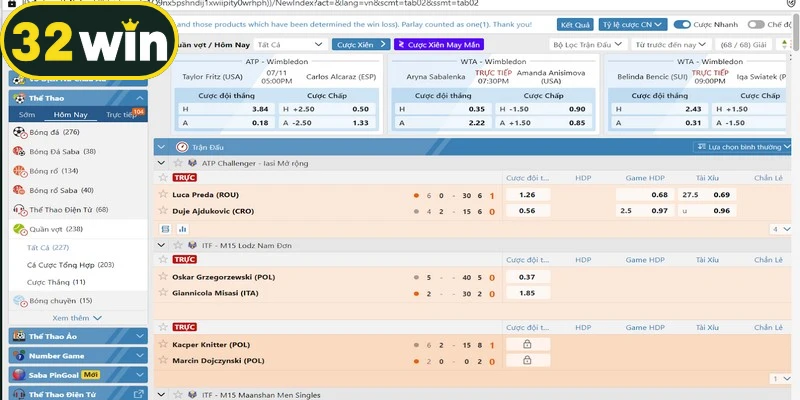Click Thể Thao Ảo icon

click(x=19, y=336)
